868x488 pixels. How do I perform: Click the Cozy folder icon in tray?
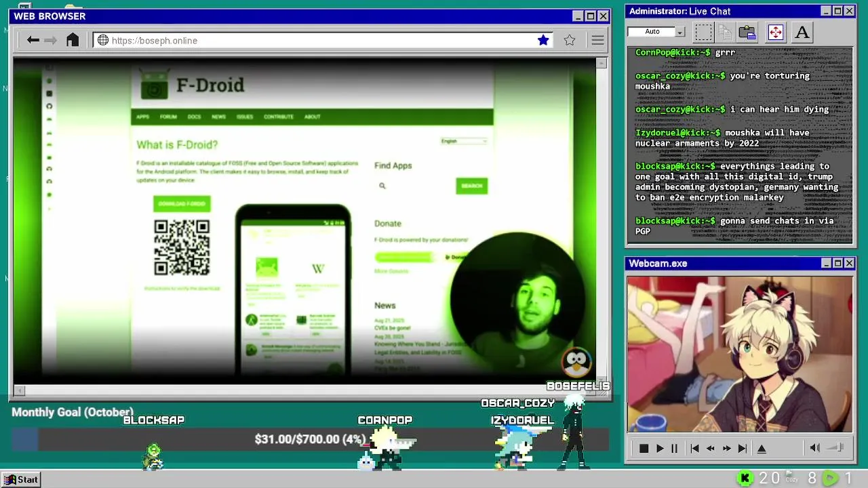coord(792,477)
